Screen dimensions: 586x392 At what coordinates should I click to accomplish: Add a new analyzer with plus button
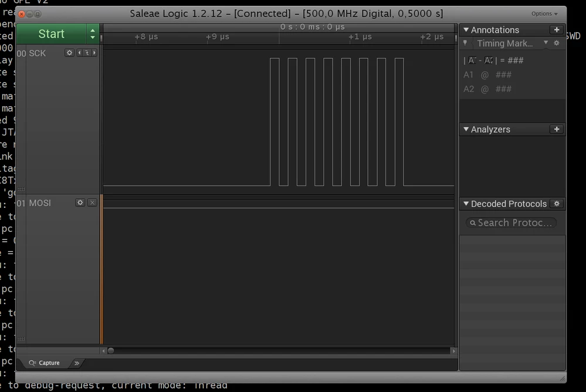click(557, 129)
